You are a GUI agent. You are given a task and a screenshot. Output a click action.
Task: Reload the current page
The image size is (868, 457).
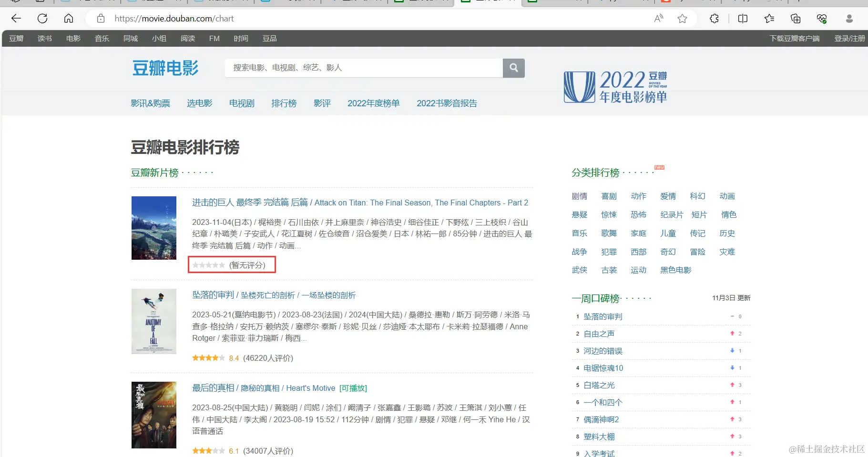pyautogui.click(x=42, y=19)
